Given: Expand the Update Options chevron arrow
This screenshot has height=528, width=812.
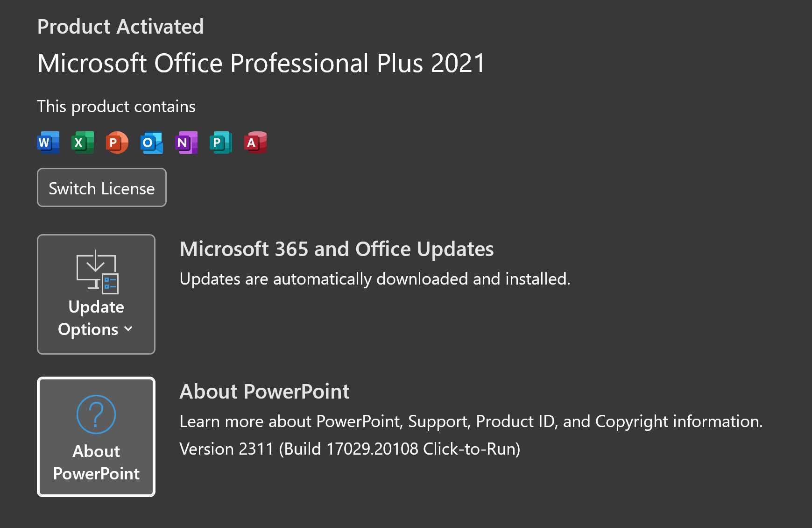Looking at the screenshot, I should point(128,329).
